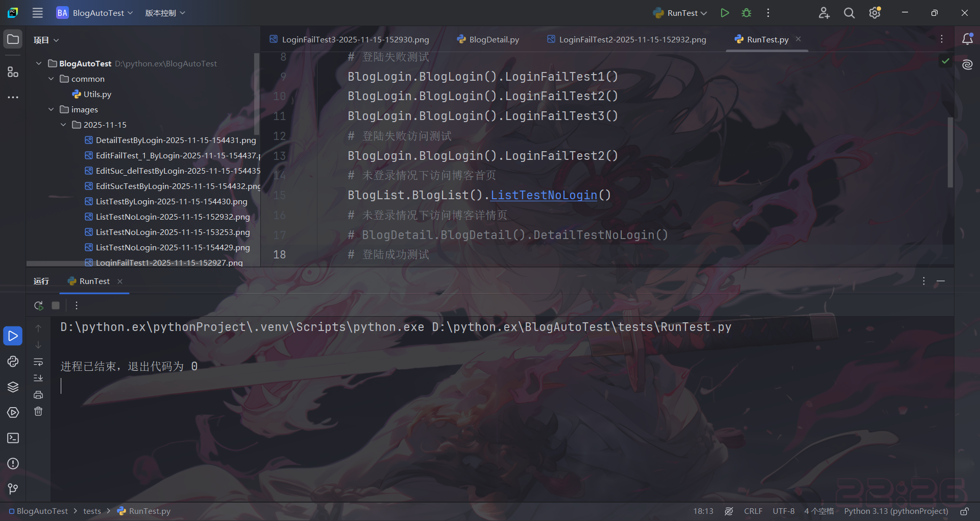This screenshot has height=521, width=980.
Task: Toggle scroll to end of console
Action: point(38,378)
